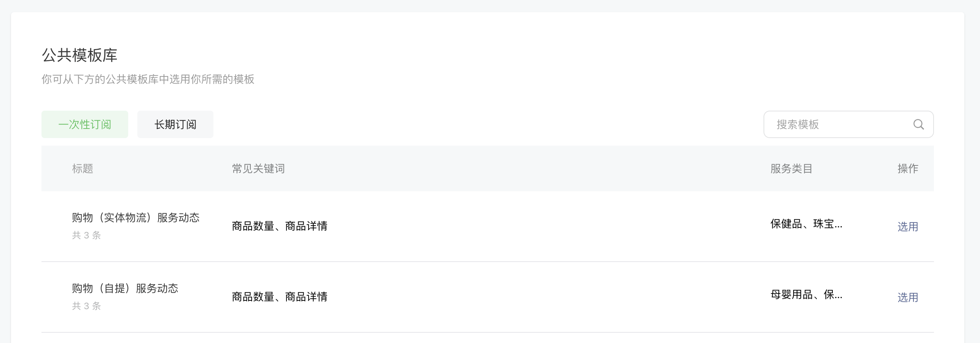The height and width of the screenshot is (343, 980).
Task: Click 选用 for 购物（实体物流）服务动态 template
Action: tap(908, 226)
